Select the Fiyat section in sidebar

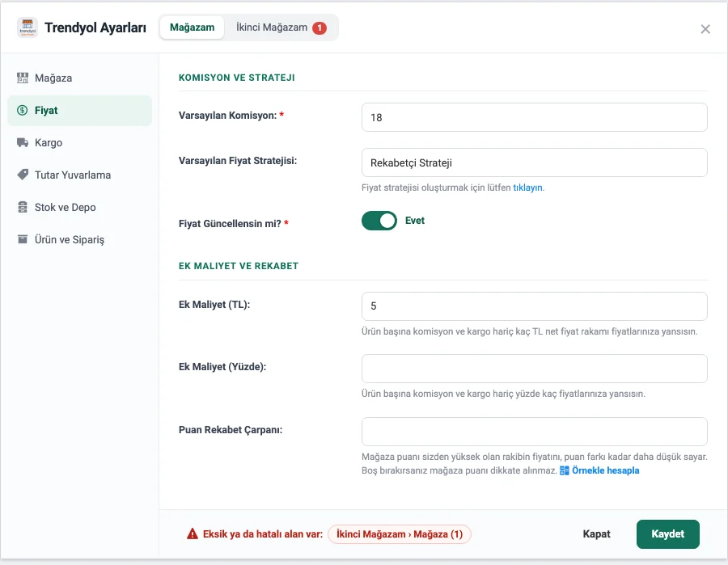[80, 111]
